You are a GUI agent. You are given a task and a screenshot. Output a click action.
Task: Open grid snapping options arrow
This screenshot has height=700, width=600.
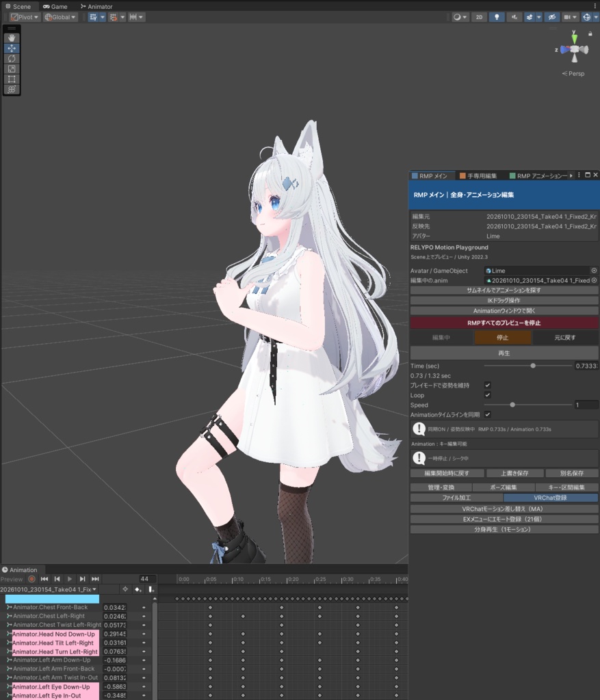coord(103,17)
